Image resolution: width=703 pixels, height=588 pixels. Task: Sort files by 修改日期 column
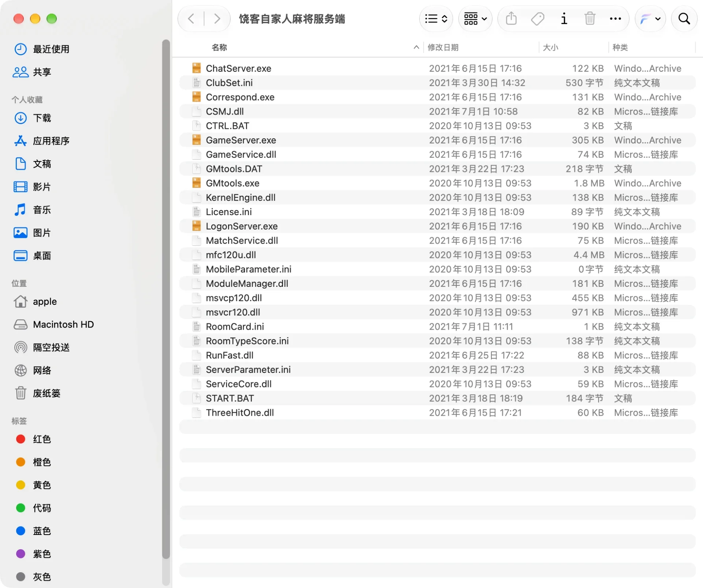pyautogui.click(x=443, y=47)
